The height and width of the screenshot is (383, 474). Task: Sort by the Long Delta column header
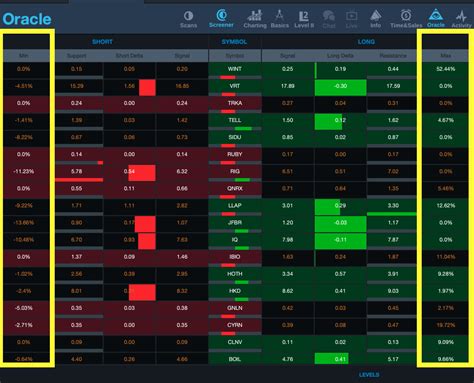tap(340, 56)
